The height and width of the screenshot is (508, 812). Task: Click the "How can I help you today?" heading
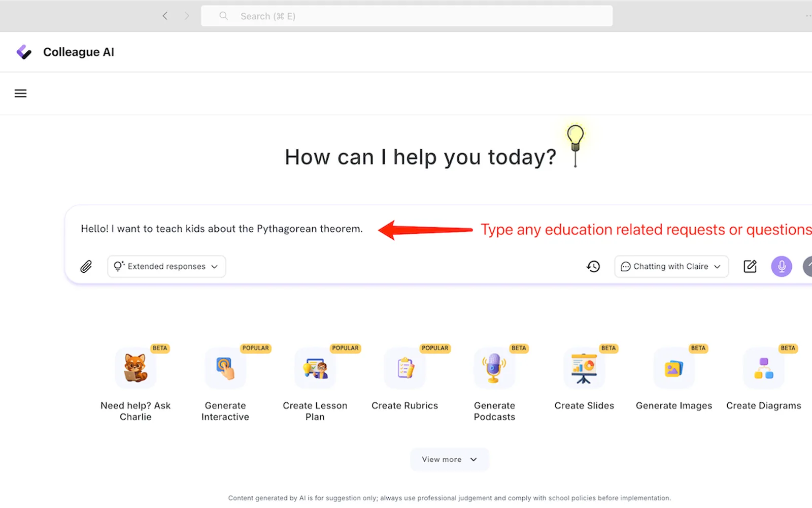point(420,157)
